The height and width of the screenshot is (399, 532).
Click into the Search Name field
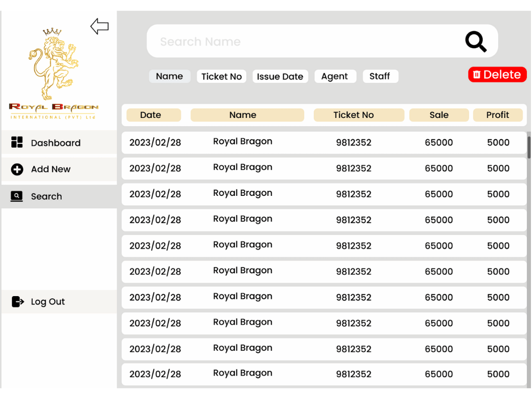(305, 42)
